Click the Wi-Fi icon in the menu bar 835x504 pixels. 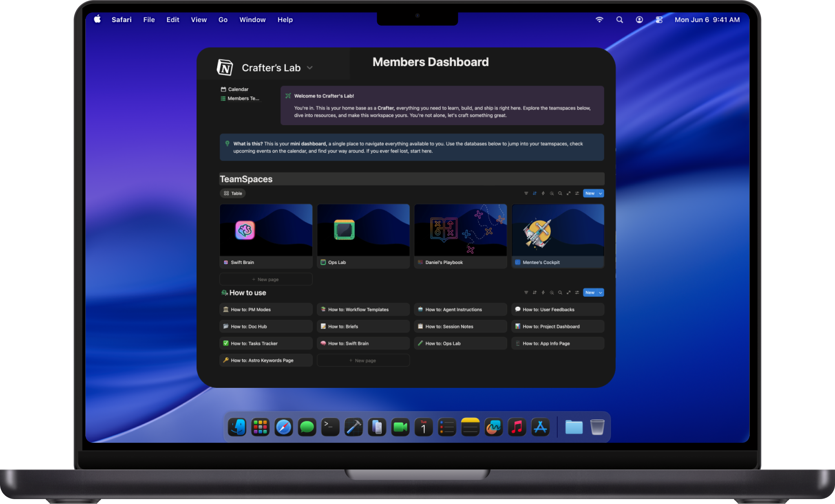pos(599,20)
